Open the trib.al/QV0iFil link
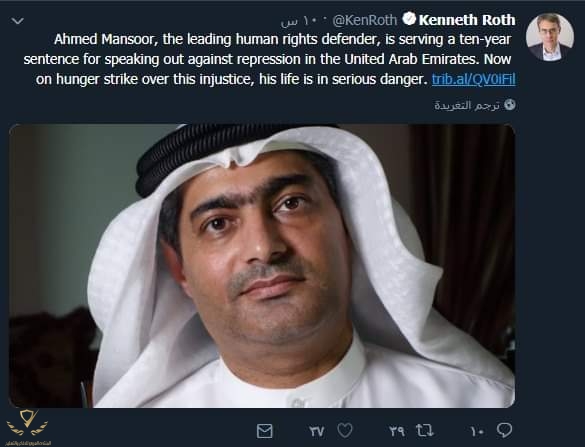This screenshot has width=585, height=447. coord(473,79)
